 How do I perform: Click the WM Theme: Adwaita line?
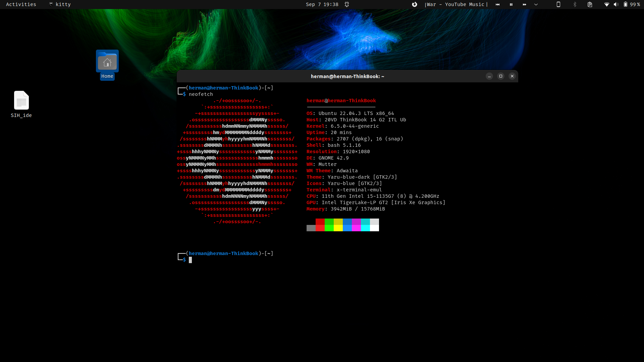332,171
